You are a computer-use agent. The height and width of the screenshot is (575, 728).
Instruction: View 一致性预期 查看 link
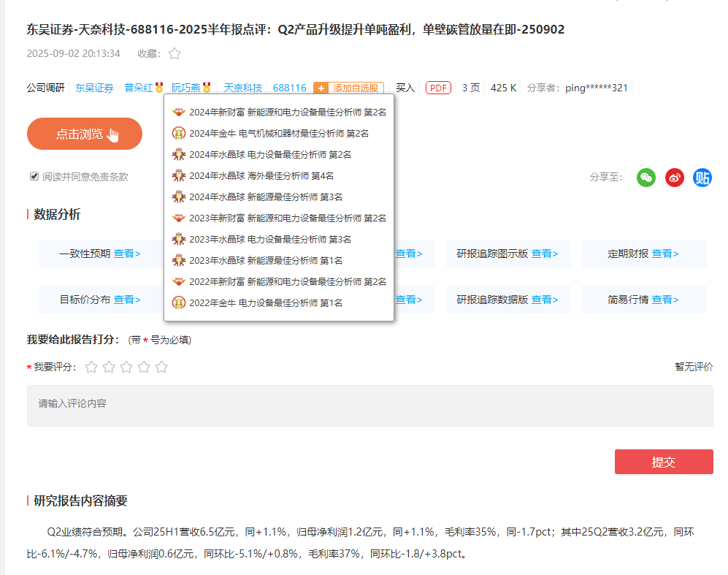127,254
